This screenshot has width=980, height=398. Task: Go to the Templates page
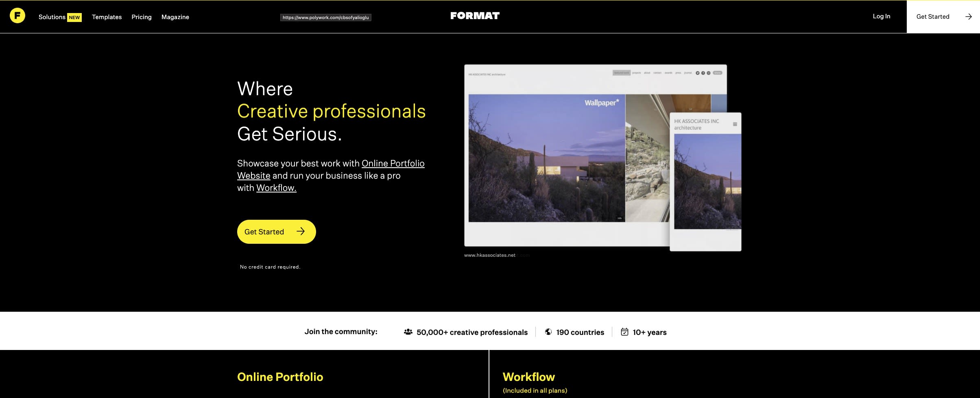[107, 17]
